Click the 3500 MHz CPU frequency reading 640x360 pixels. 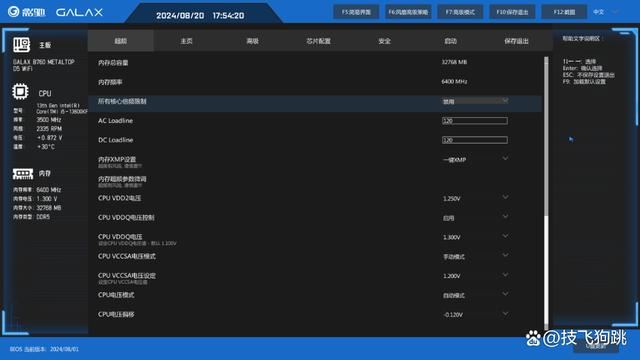click(x=49, y=120)
